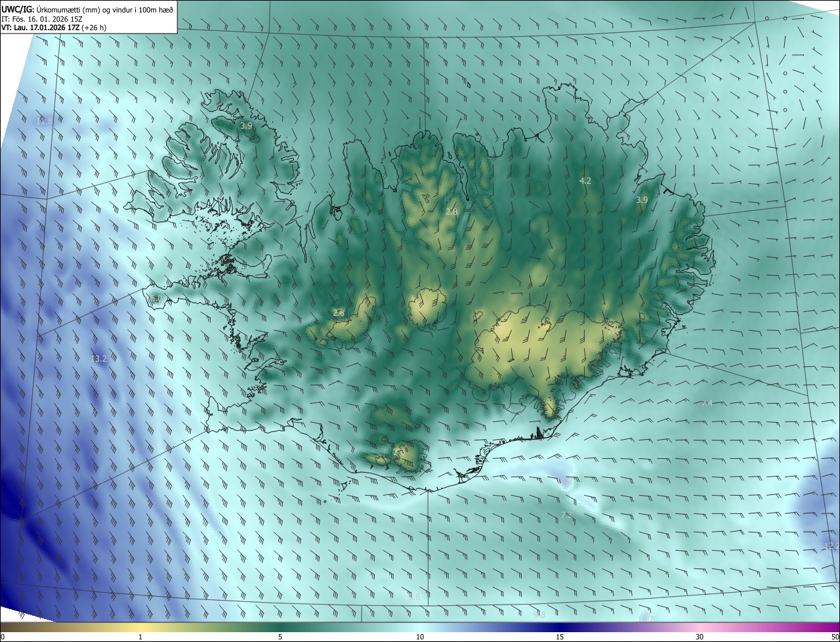Select the 7.4 value southeast of Iceland
The height and width of the screenshot is (642, 840).
(707, 403)
